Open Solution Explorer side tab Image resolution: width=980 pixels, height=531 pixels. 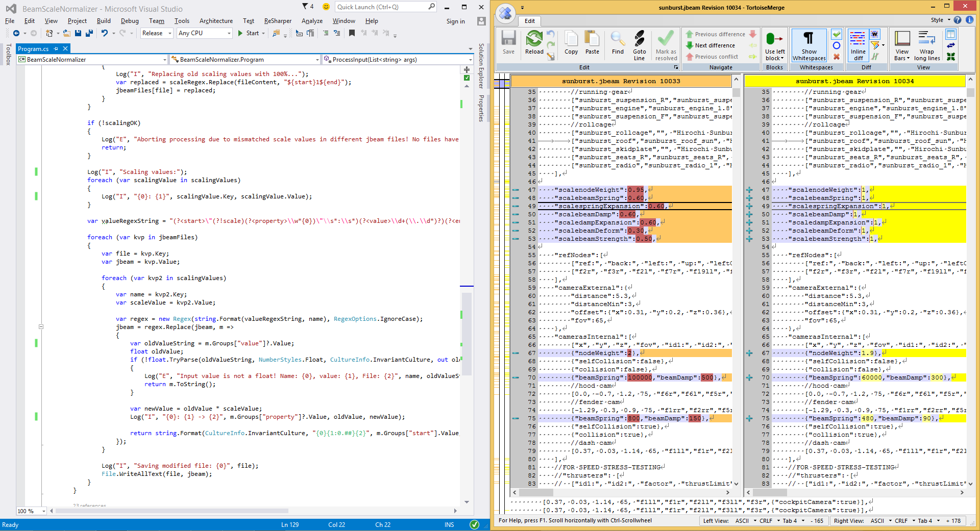(x=481, y=66)
